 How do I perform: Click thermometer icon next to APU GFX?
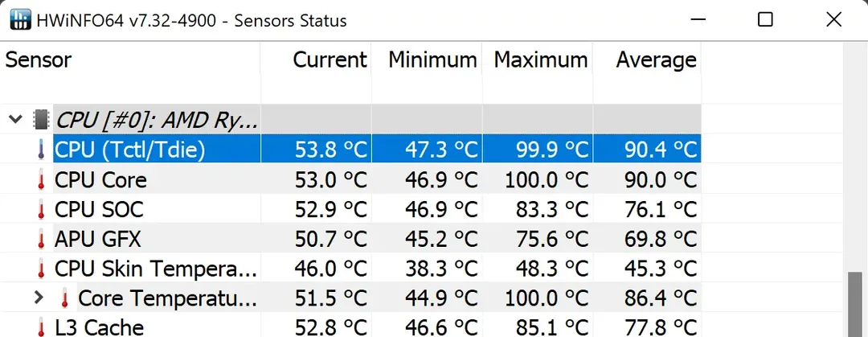pyautogui.click(x=41, y=239)
